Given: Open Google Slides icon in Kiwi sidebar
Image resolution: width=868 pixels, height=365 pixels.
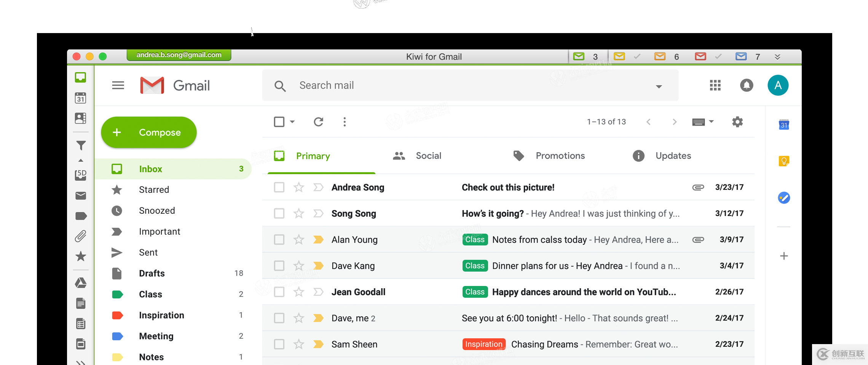Looking at the screenshot, I should point(81,344).
